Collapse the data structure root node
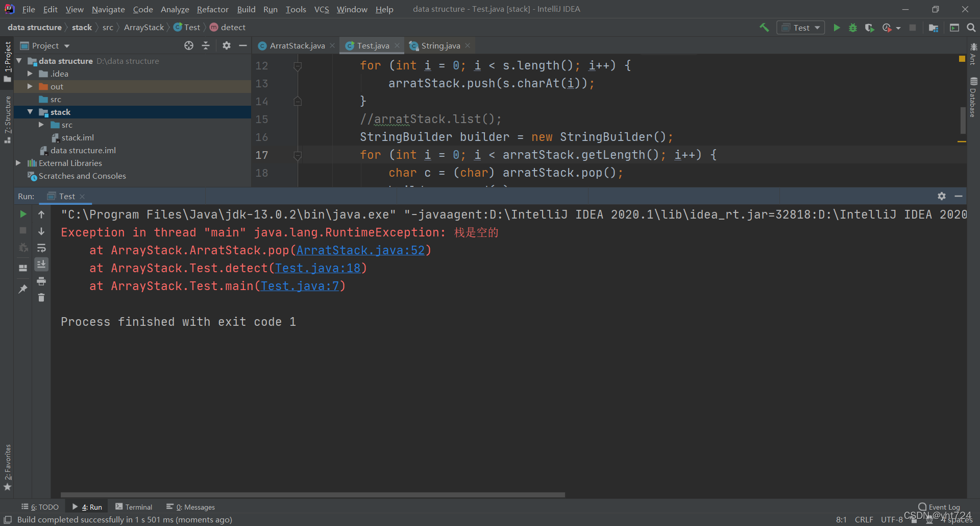Image resolution: width=980 pixels, height=526 pixels. pos(18,61)
